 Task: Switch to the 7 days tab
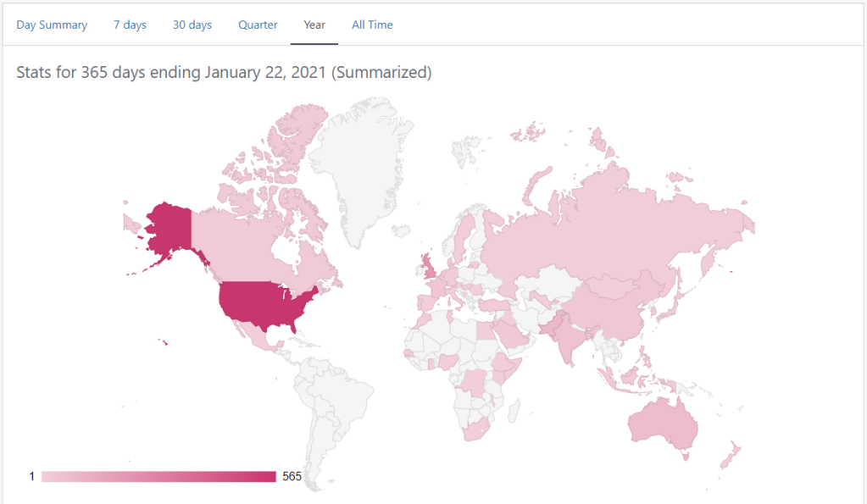coord(130,25)
